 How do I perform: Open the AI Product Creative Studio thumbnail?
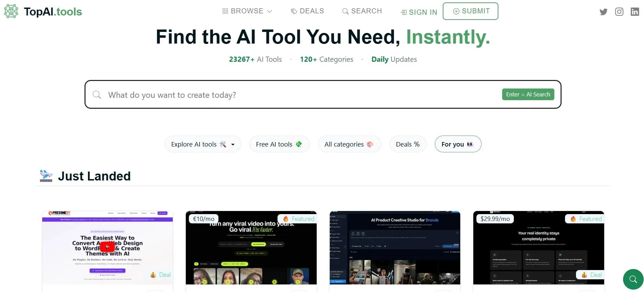tap(395, 248)
